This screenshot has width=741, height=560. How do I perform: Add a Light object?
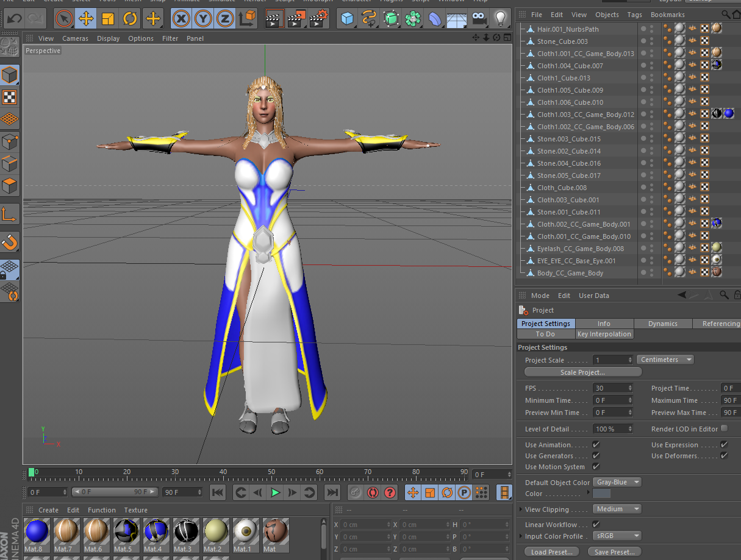[501, 19]
